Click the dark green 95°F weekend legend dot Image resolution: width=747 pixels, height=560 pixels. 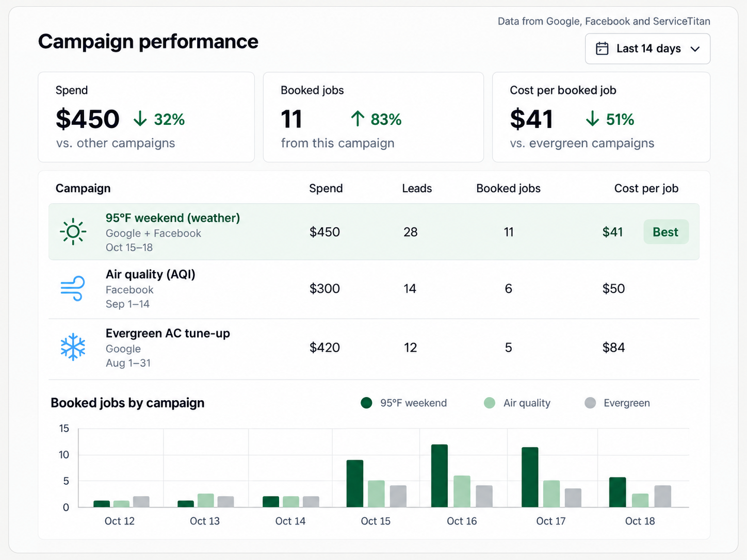(366, 403)
